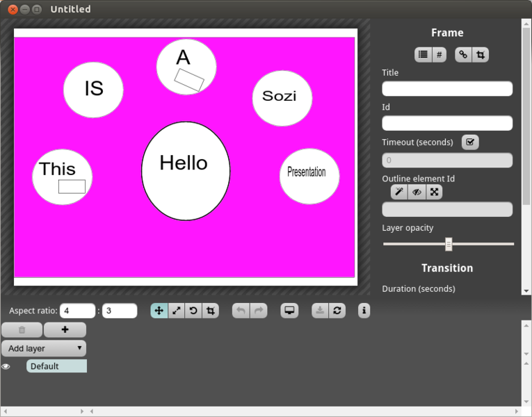Toggle the frame number (#) button
The image size is (532, 417).
click(x=440, y=55)
